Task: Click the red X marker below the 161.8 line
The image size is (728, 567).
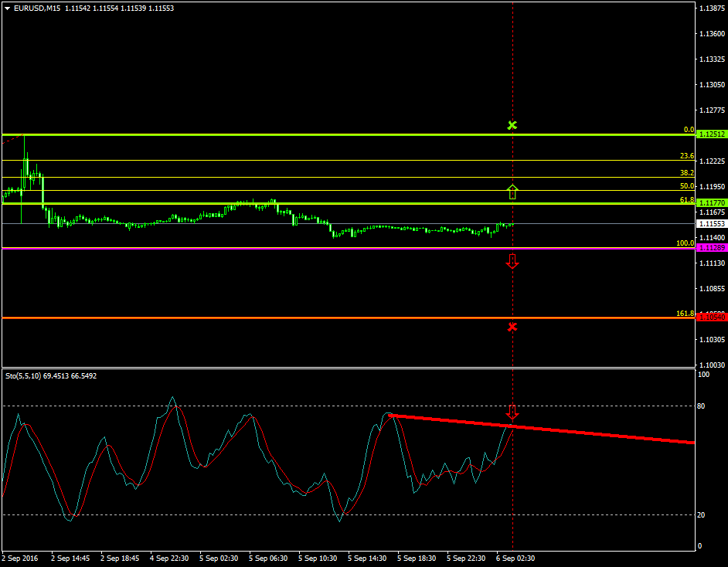Action: click(x=512, y=327)
